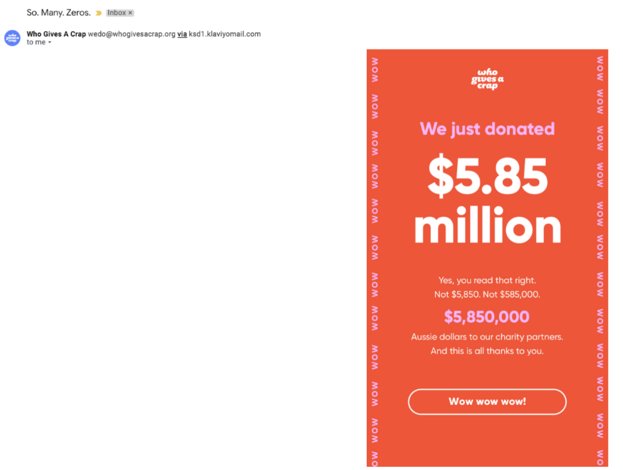Screen dimensions: 623x470
Task: Click the email subject 'So. Many. Zeros.'
Action: coord(58,13)
